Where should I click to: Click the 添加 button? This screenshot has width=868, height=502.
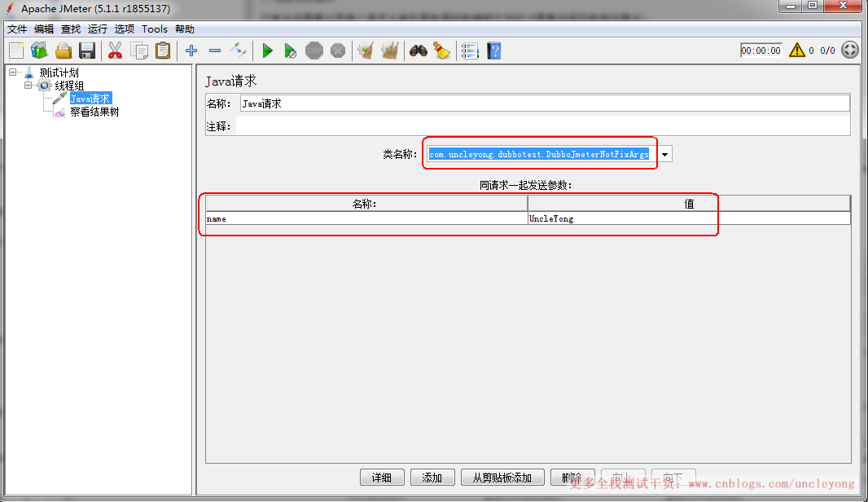coord(432,478)
